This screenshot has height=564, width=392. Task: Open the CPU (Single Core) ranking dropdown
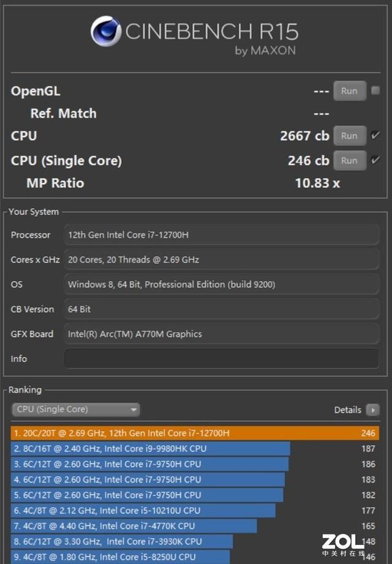click(x=76, y=410)
